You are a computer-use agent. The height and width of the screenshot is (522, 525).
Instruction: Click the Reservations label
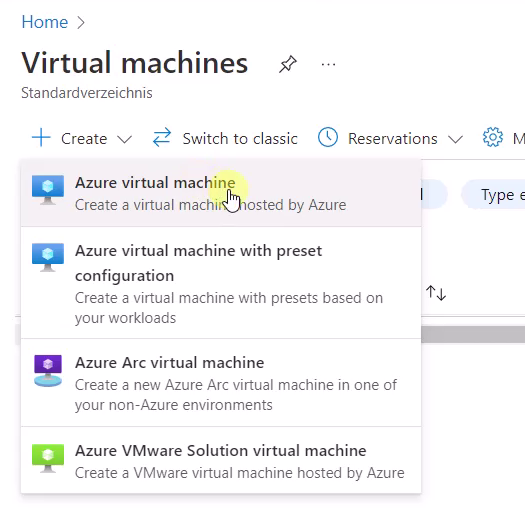[x=392, y=139]
